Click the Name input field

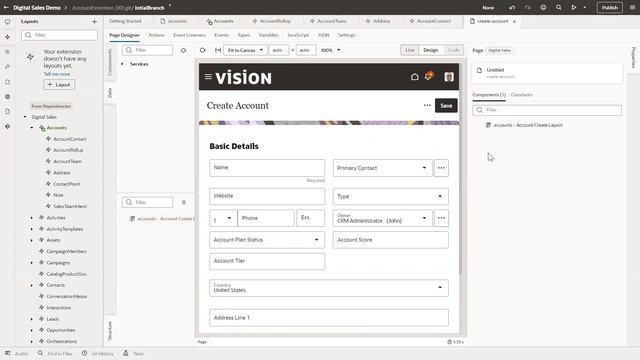click(x=267, y=168)
